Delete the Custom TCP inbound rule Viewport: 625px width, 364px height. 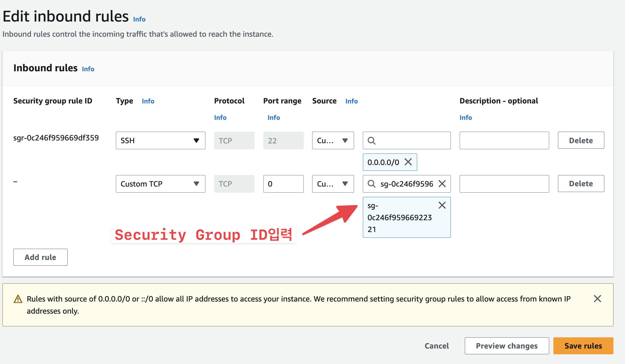point(581,184)
